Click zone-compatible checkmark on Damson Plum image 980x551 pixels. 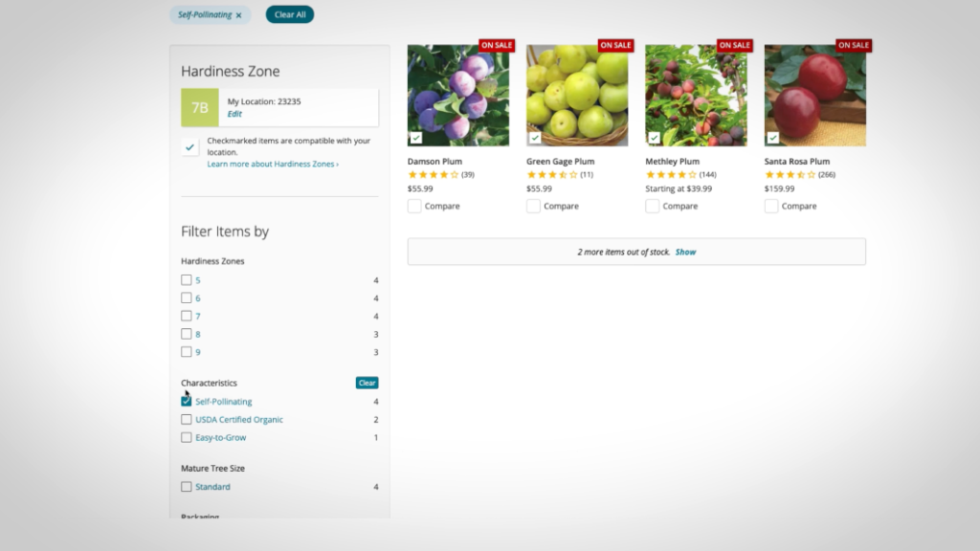pos(416,138)
